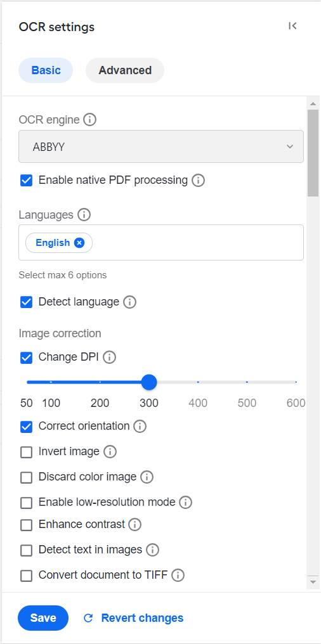Click the Save button
This screenshot has width=321, height=644.
click(43, 618)
